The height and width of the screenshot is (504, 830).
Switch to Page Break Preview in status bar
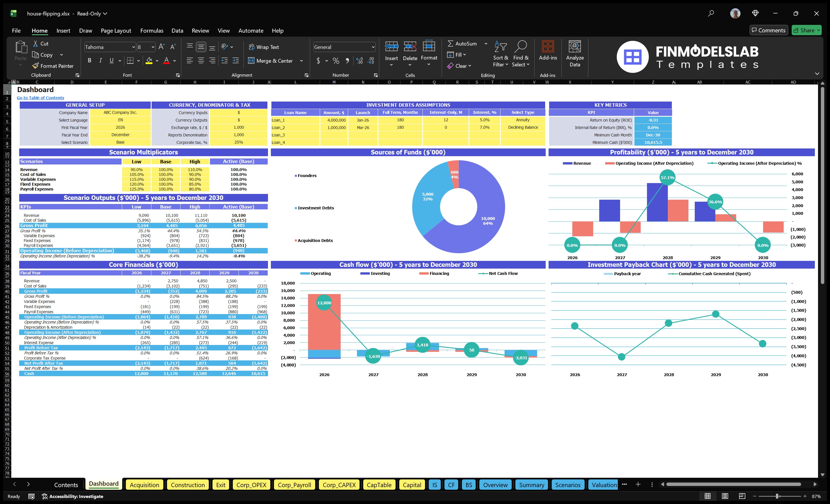(742, 496)
